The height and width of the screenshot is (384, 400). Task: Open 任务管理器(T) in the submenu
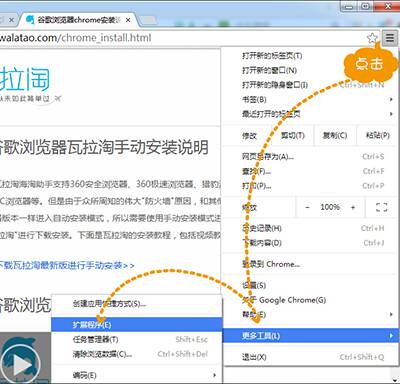point(136,339)
